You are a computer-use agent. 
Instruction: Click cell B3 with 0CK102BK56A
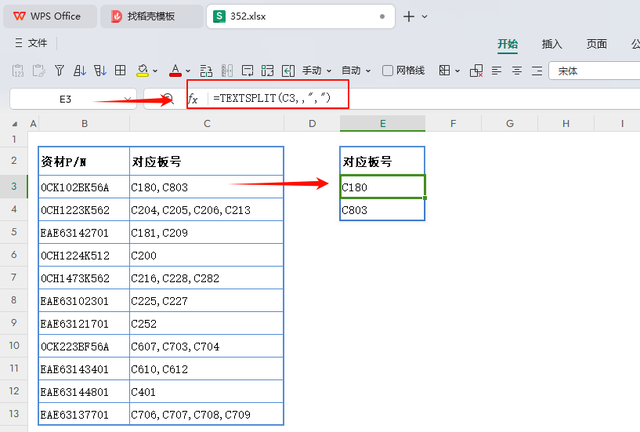tap(84, 187)
